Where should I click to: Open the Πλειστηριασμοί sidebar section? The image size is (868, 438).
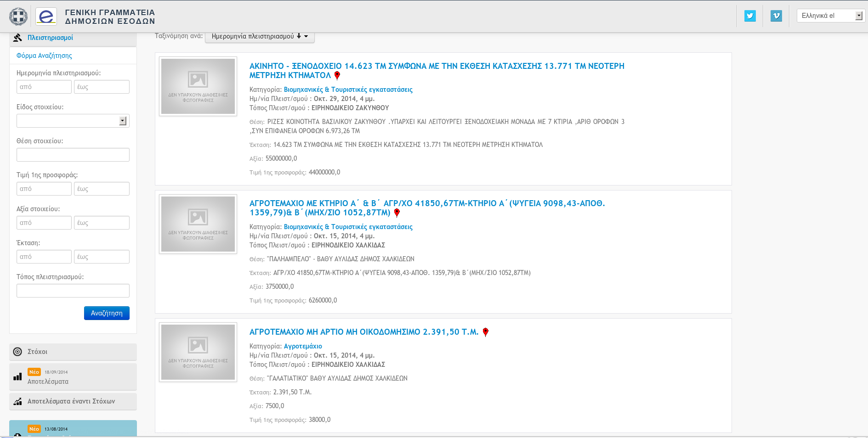[50, 38]
